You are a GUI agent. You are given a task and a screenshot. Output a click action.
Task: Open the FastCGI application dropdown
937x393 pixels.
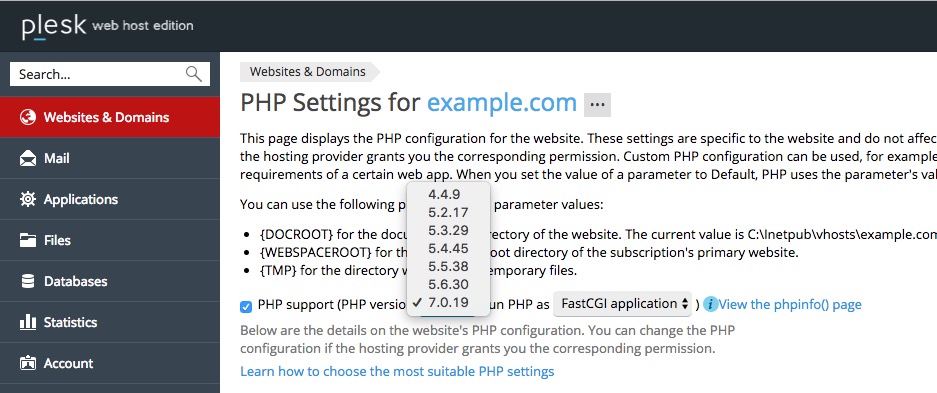tap(622, 304)
